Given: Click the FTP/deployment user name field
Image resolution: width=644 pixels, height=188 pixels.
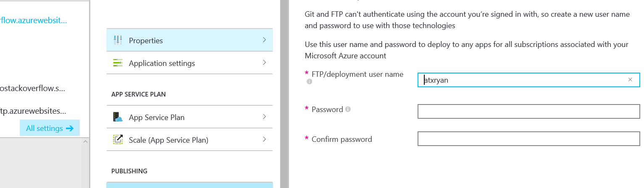Looking at the screenshot, I should pos(525,80).
